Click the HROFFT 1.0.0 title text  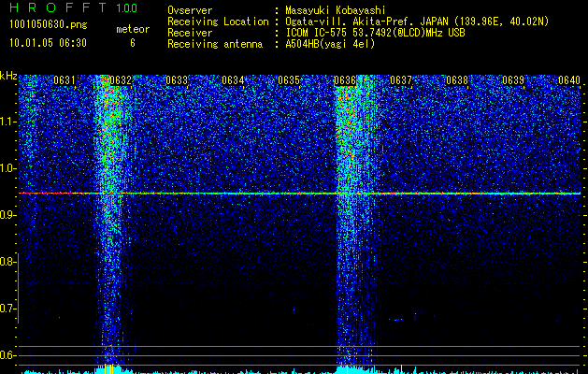pyautogui.click(x=73, y=7)
